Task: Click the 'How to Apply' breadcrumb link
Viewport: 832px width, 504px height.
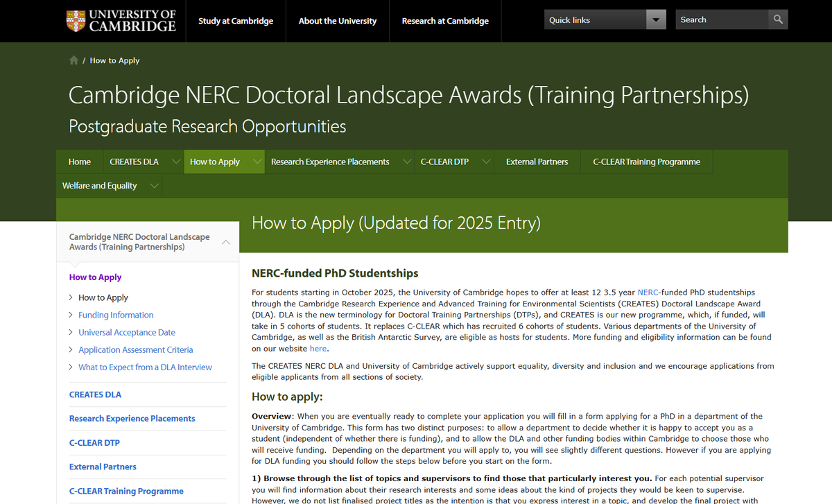Action: pos(114,60)
